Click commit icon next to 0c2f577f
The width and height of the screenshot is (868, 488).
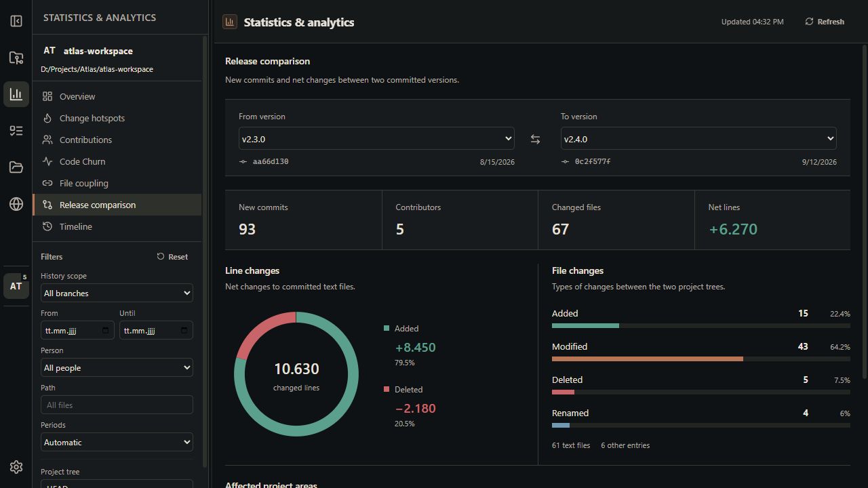coord(565,162)
